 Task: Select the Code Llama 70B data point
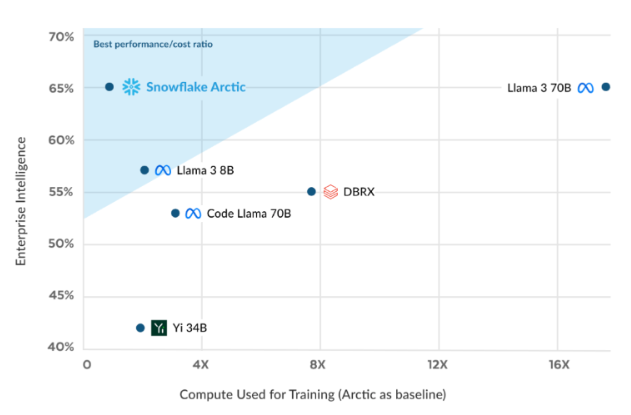point(175,213)
